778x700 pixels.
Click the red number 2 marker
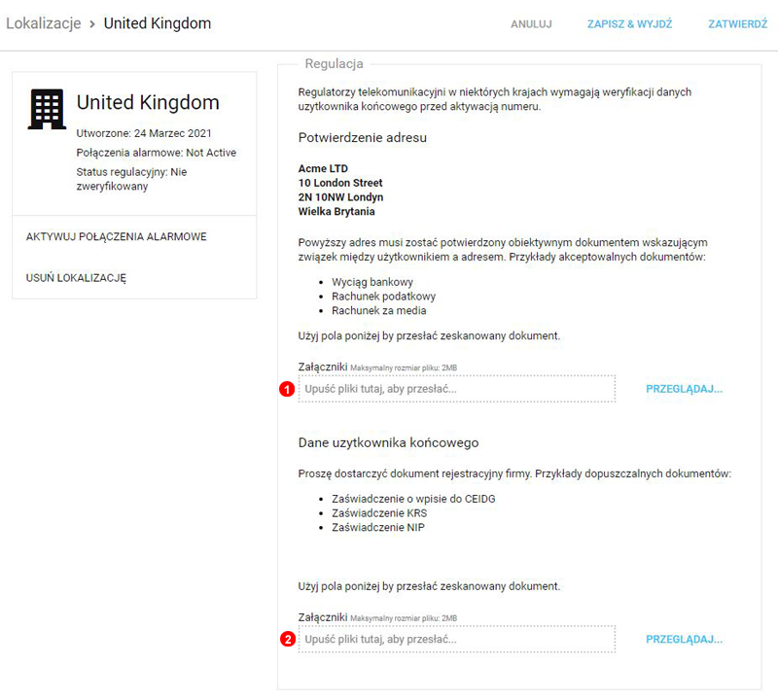(287, 639)
